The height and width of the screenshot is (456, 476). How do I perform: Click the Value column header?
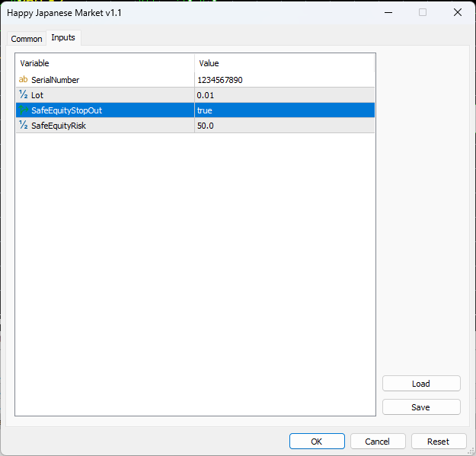[284, 63]
